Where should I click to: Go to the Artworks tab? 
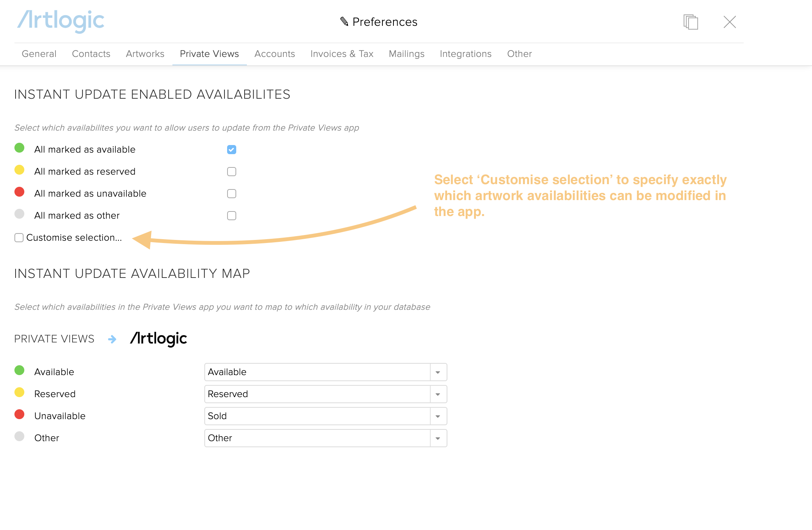(145, 54)
